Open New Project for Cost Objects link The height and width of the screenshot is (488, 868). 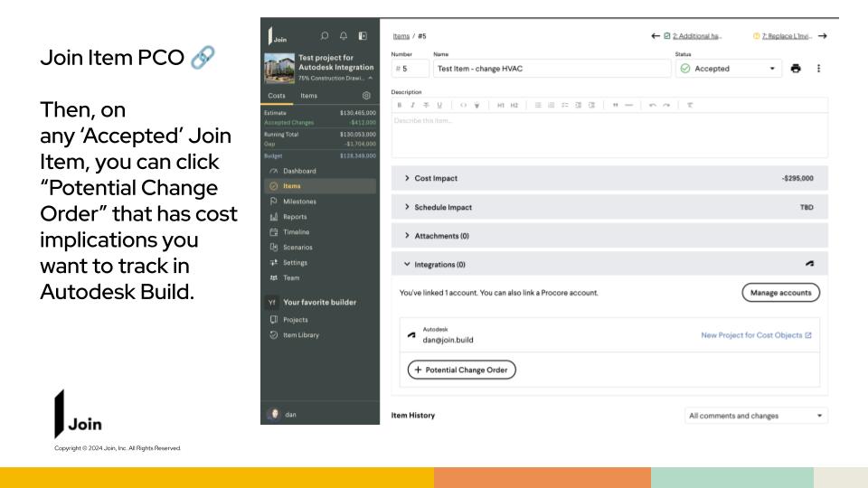tap(756, 335)
